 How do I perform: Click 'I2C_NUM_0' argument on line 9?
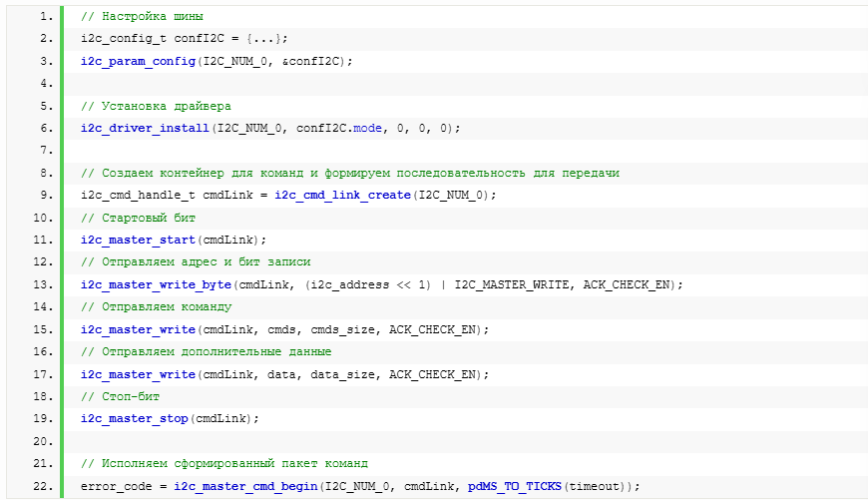point(451,196)
